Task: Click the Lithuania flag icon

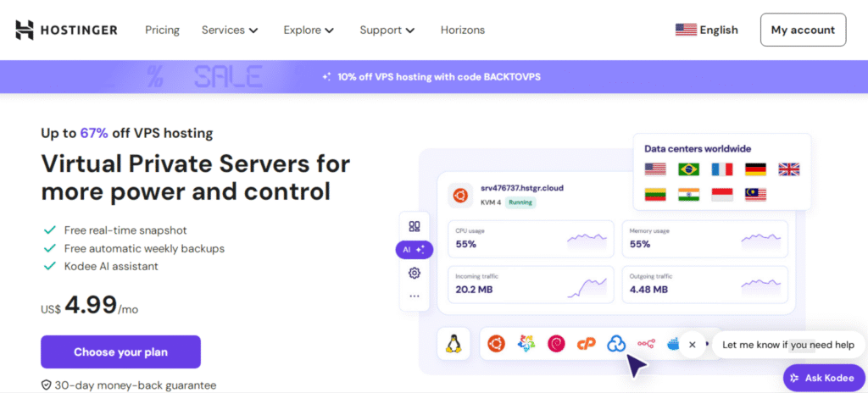Action: [655, 194]
